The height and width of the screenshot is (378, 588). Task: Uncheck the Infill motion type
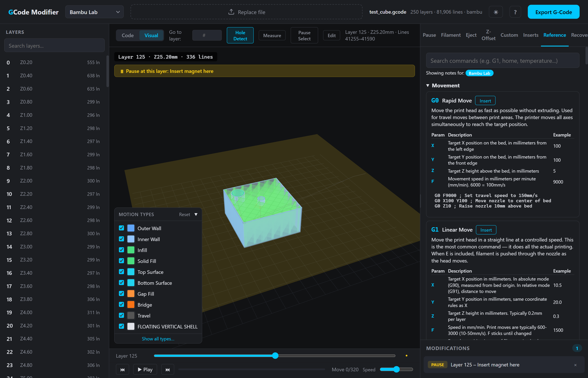click(x=121, y=250)
